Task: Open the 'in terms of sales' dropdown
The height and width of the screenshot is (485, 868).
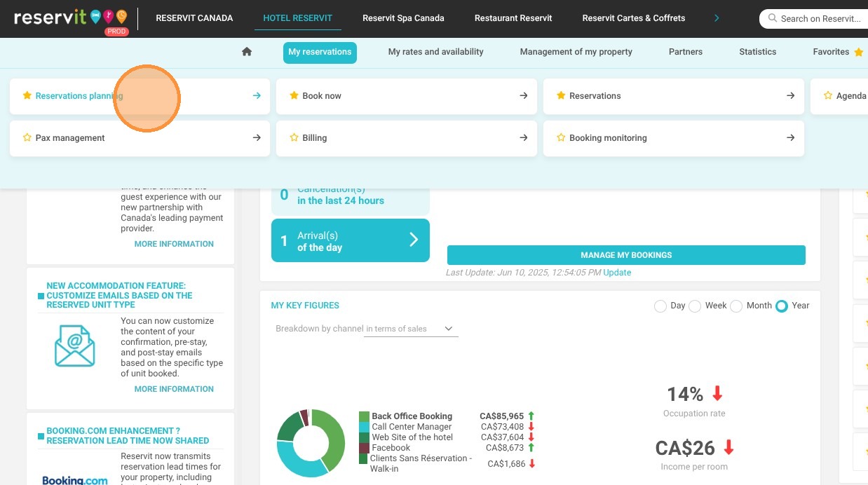Action: pos(412,329)
